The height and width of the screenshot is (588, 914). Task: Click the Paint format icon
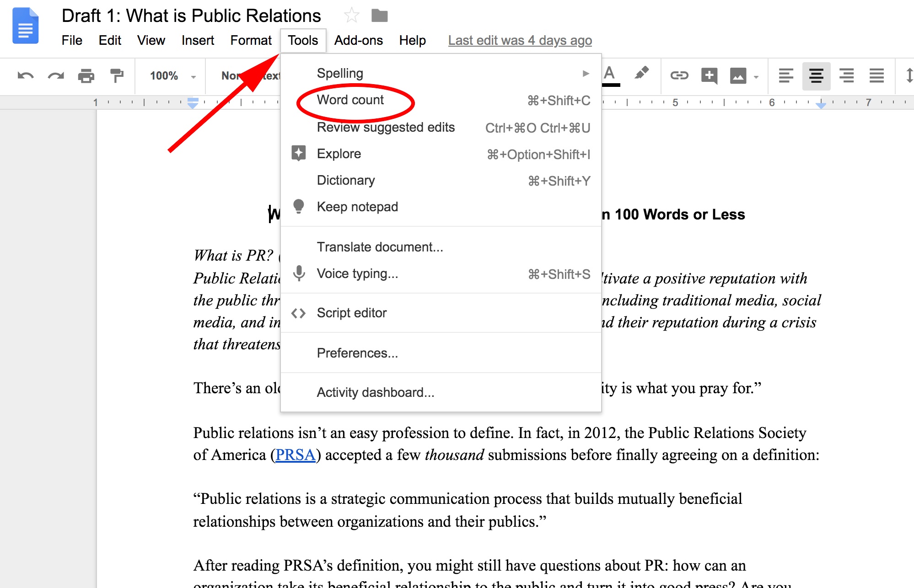(117, 75)
